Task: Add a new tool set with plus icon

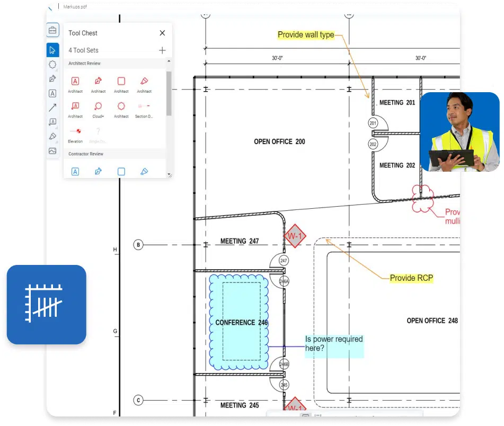Action: tap(162, 50)
